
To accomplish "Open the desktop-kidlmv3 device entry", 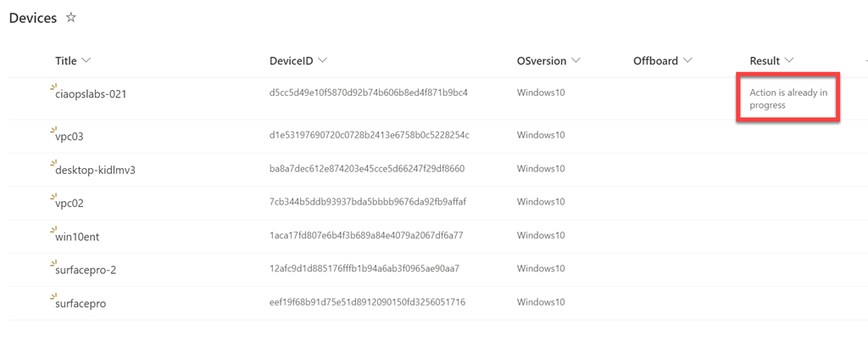I will click(x=95, y=170).
